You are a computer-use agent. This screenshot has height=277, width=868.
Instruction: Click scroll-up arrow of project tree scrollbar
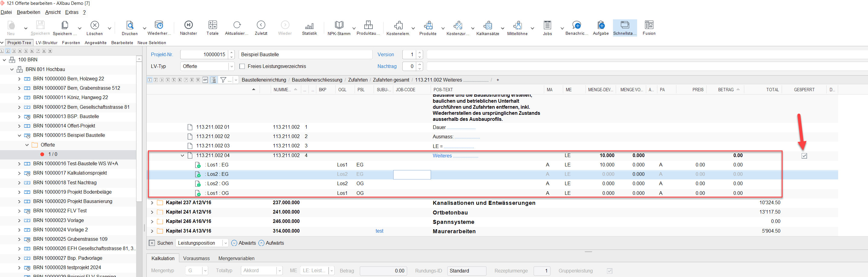click(139, 59)
